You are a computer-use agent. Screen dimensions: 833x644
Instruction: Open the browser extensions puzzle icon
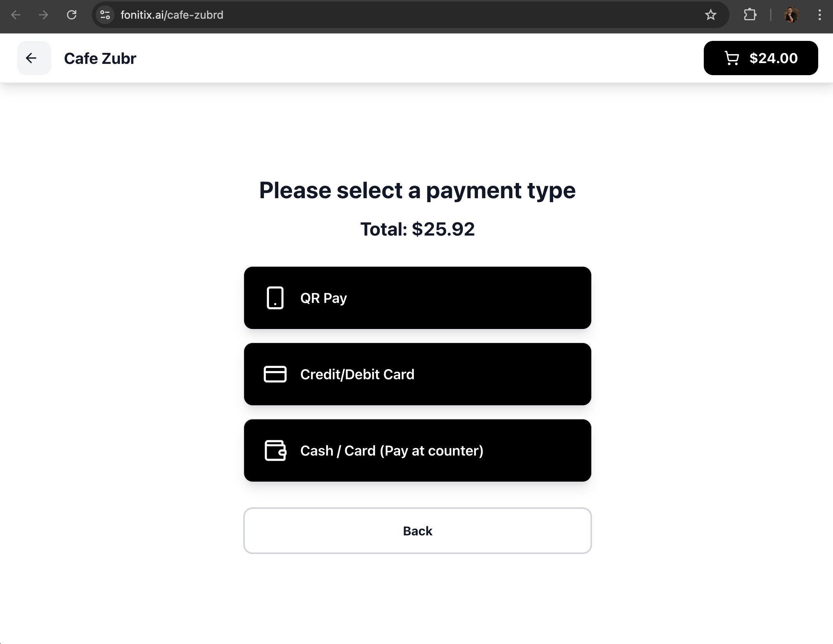coord(750,15)
